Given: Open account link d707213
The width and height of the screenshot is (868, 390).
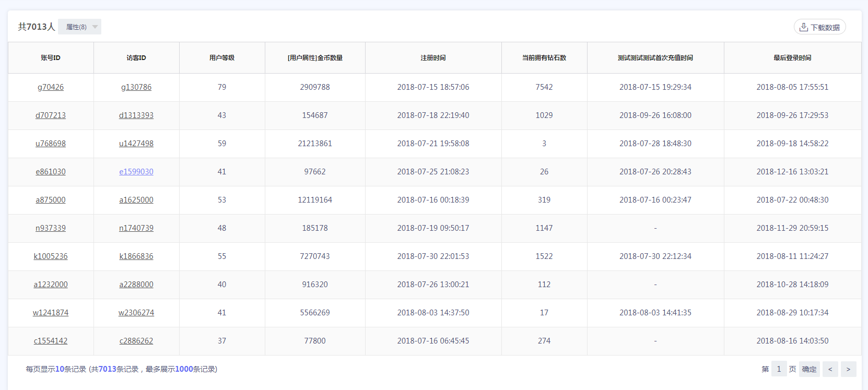Looking at the screenshot, I should pyautogui.click(x=51, y=115).
